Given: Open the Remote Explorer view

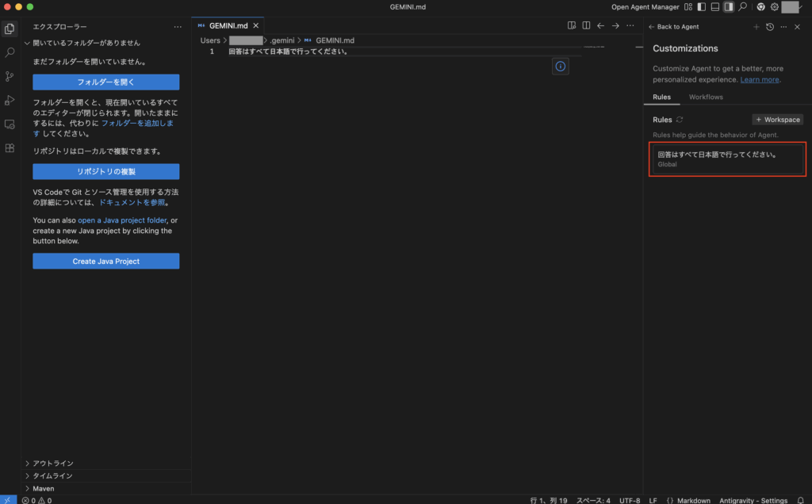Looking at the screenshot, I should tap(10, 124).
